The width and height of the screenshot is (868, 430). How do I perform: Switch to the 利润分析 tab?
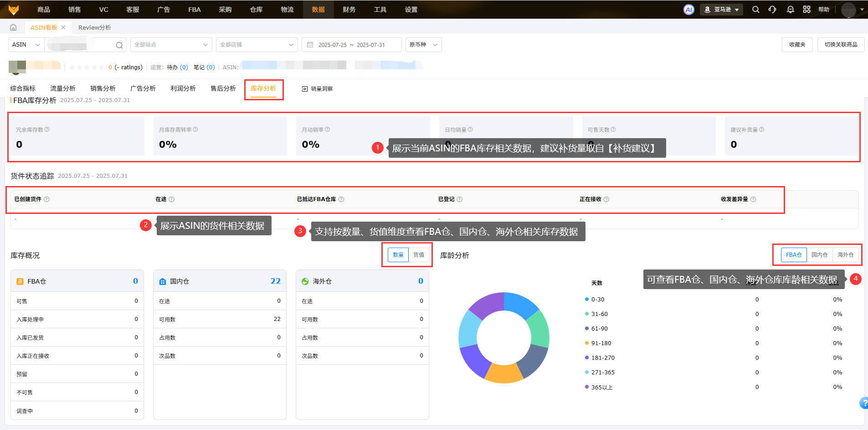click(x=183, y=88)
